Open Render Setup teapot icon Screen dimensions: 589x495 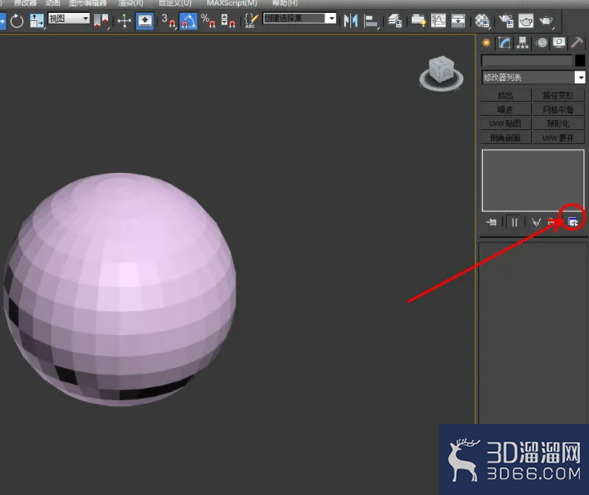point(506,21)
